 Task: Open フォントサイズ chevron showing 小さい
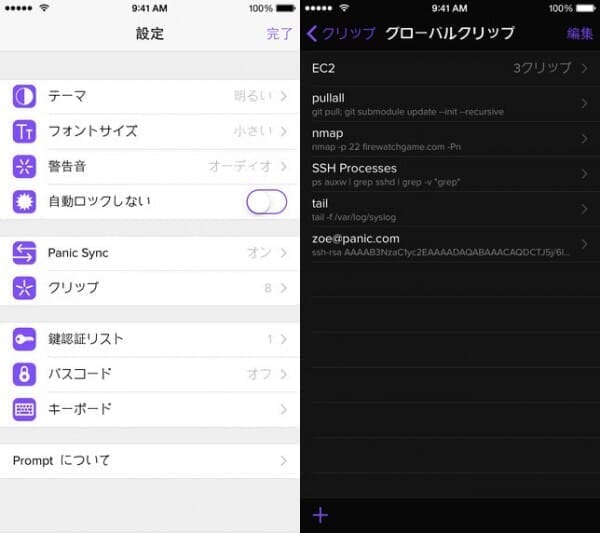tap(284, 131)
